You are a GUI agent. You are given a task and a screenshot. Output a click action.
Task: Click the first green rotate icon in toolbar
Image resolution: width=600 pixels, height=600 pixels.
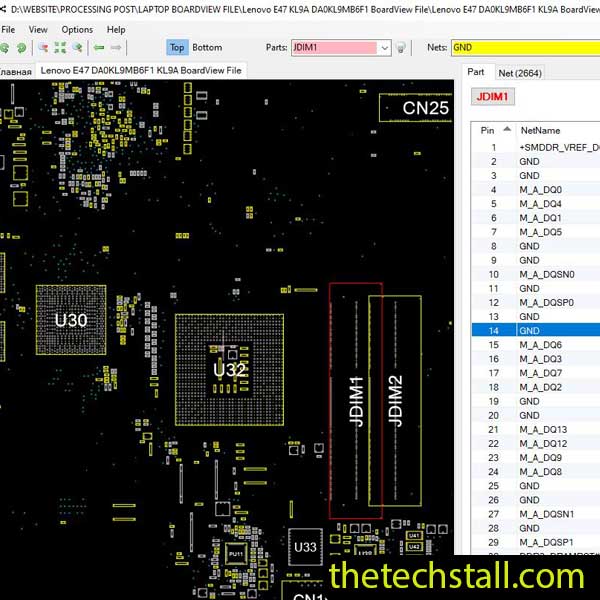pos(6,47)
